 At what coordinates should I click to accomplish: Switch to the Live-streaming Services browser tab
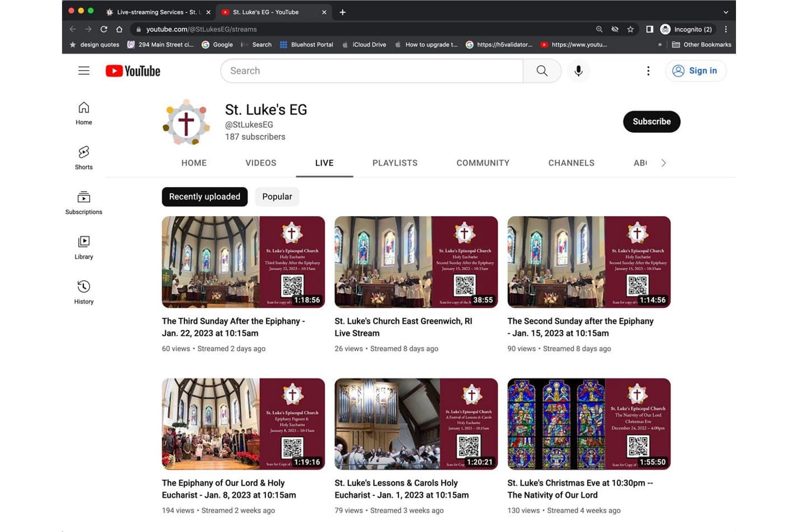point(157,12)
